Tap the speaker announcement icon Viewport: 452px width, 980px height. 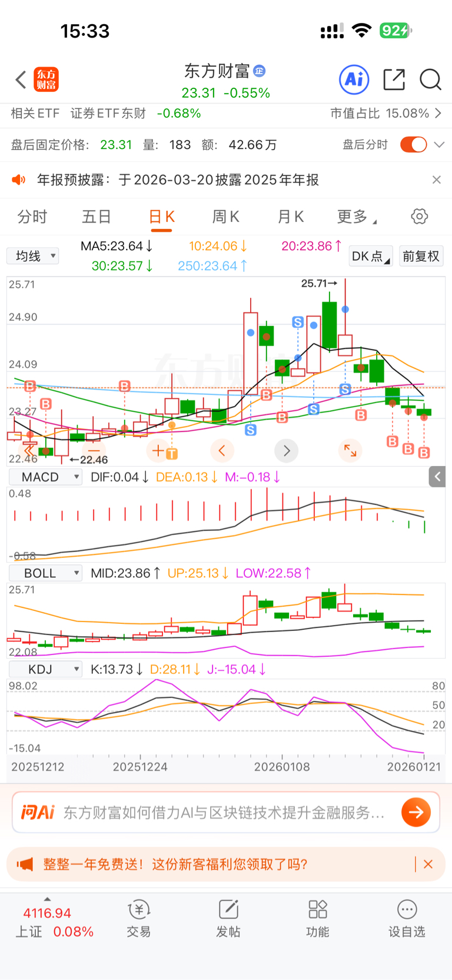pos(19,180)
